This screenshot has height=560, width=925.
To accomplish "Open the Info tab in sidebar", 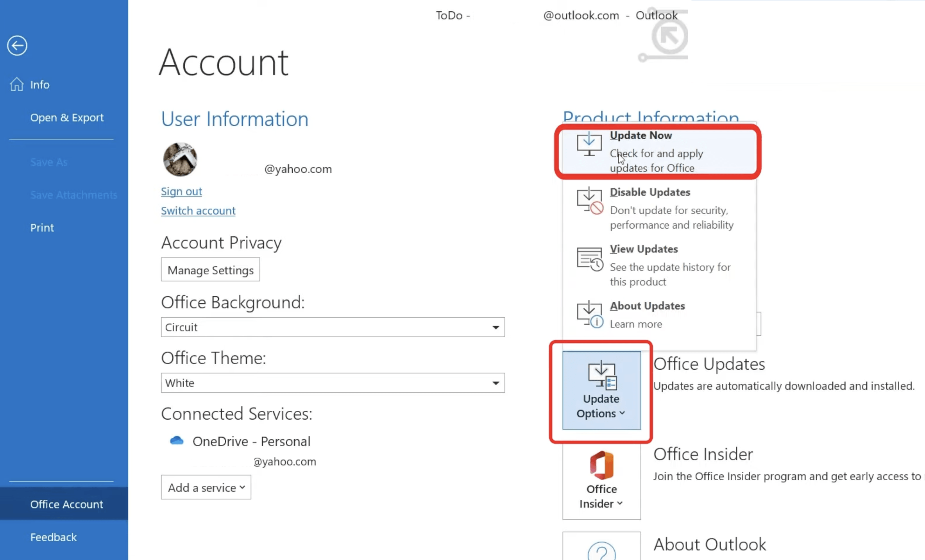I will 64,84.
